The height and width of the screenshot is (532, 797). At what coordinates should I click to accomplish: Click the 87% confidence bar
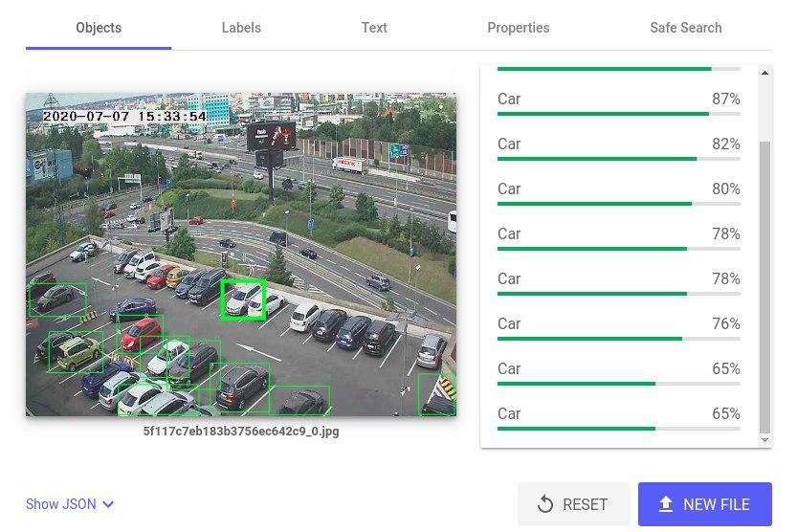click(x=619, y=114)
